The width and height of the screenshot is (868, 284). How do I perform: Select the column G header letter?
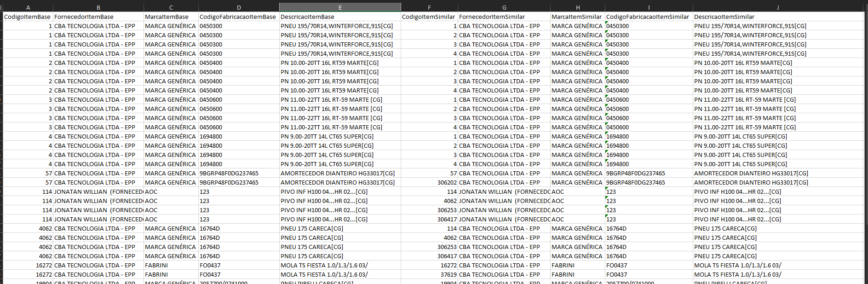tap(504, 7)
